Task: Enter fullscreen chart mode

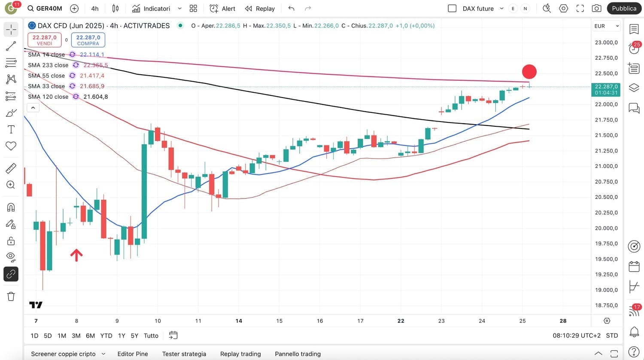Action: tap(580, 8)
